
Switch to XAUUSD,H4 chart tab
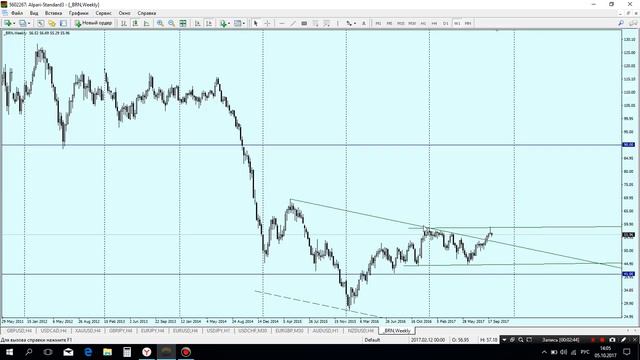tap(88, 331)
